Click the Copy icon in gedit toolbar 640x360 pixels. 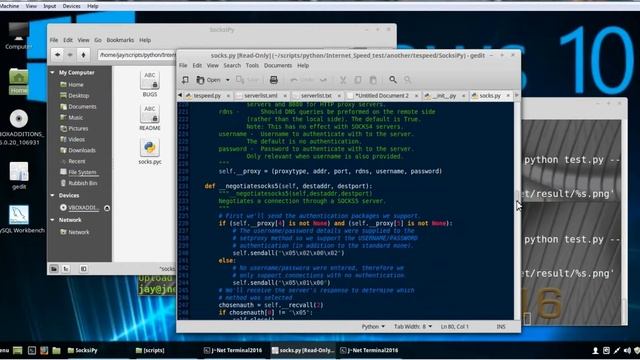click(x=358, y=80)
